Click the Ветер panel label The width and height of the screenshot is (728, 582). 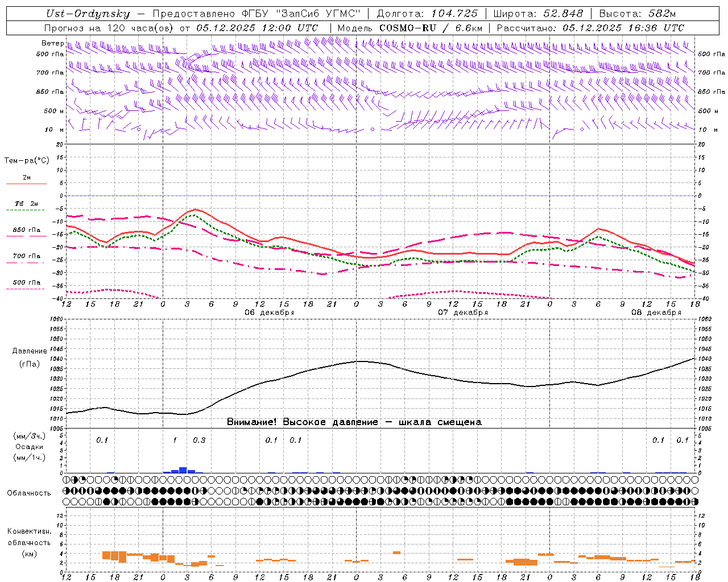pyautogui.click(x=52, y=43)
